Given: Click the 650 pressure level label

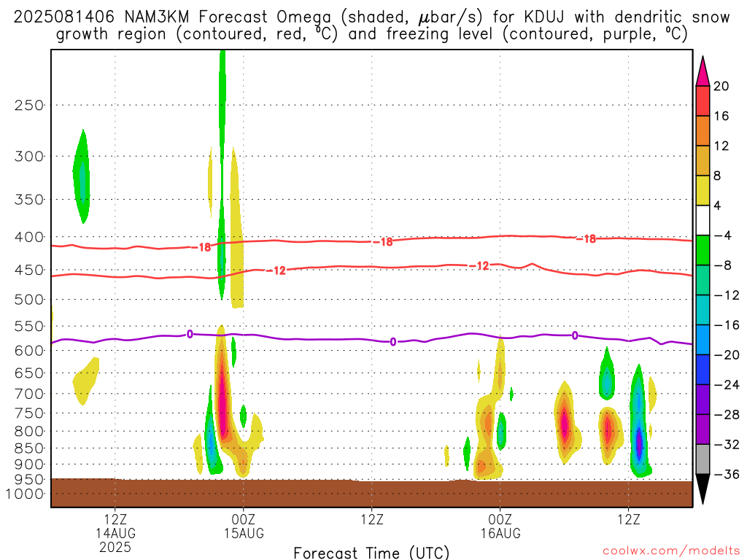Looking at the screenshot, I should 29,373.
